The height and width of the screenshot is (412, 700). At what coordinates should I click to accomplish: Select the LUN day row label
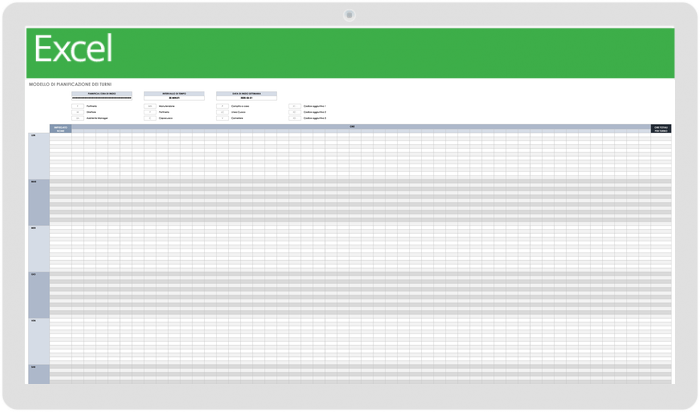[39, 156]
